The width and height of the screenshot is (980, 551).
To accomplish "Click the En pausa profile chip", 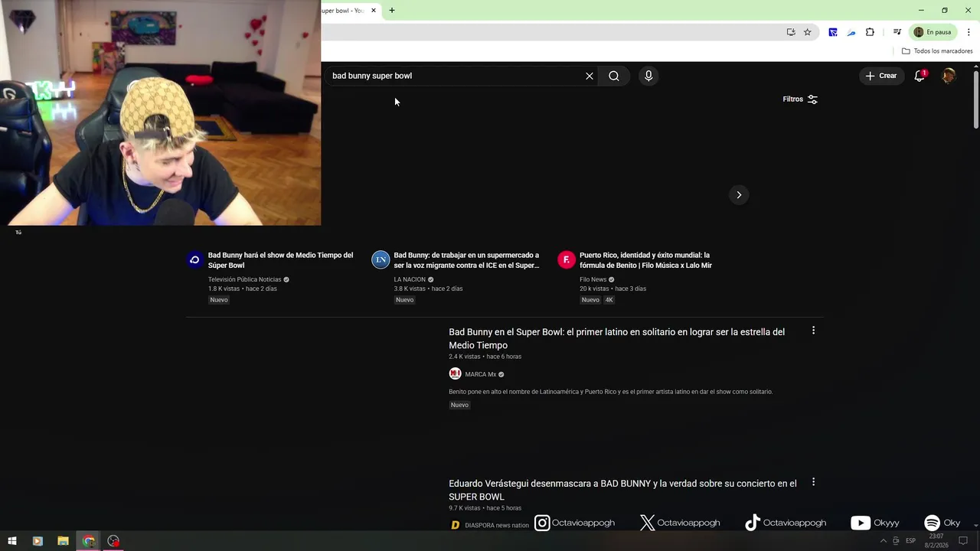I will tap(933, 32).
